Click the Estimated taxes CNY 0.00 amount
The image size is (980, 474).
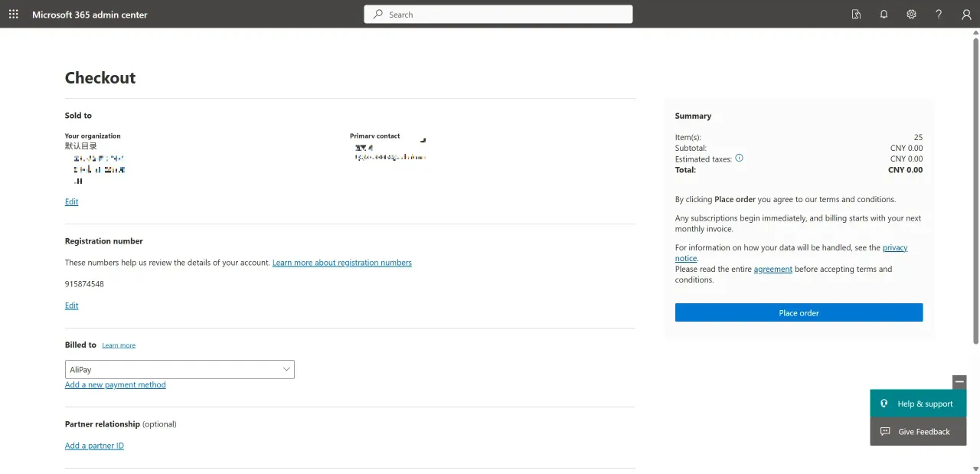coord(906,159)
